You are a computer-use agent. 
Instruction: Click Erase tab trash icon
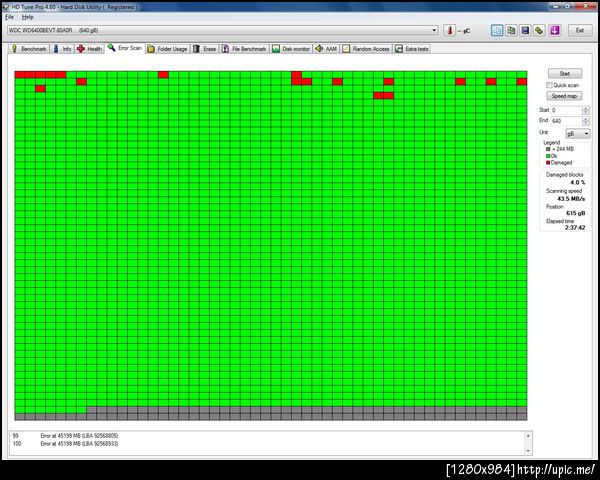click(196, 49)
